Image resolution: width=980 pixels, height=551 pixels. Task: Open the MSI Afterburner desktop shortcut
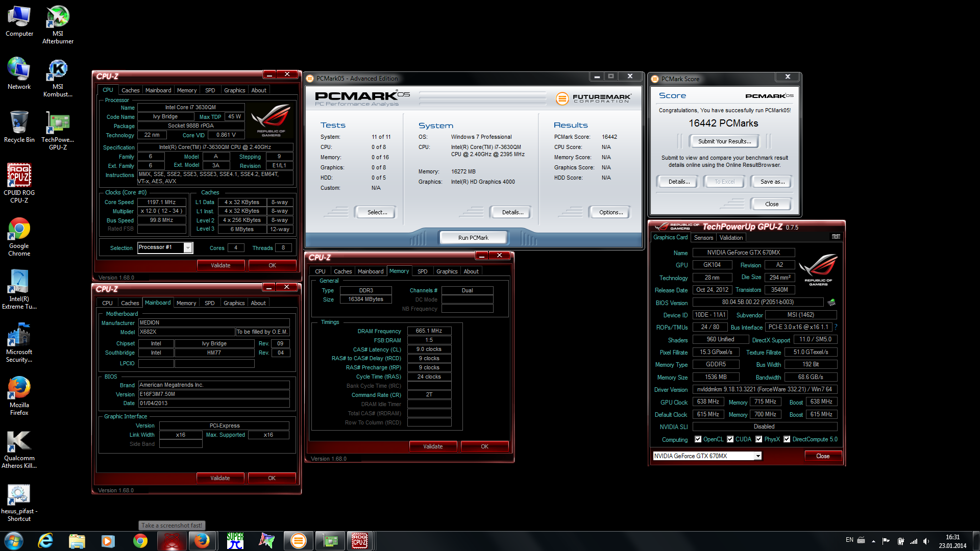(58, 24)
